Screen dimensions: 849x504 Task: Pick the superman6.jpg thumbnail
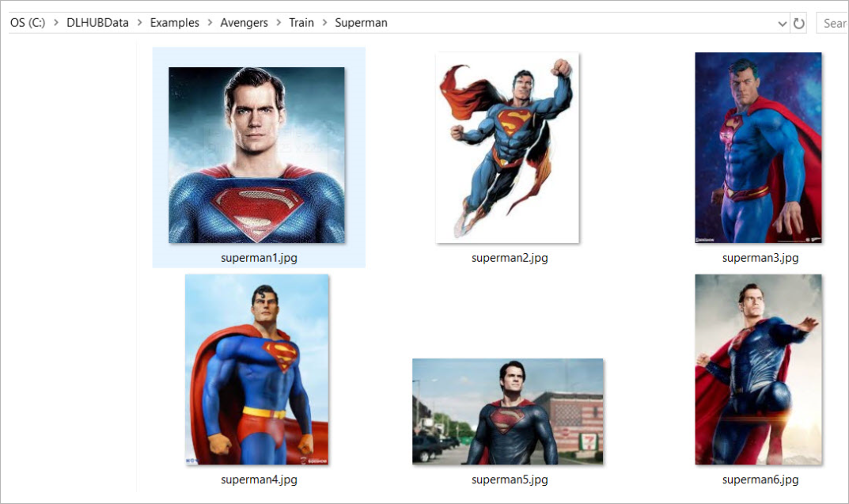pos(758,369)
